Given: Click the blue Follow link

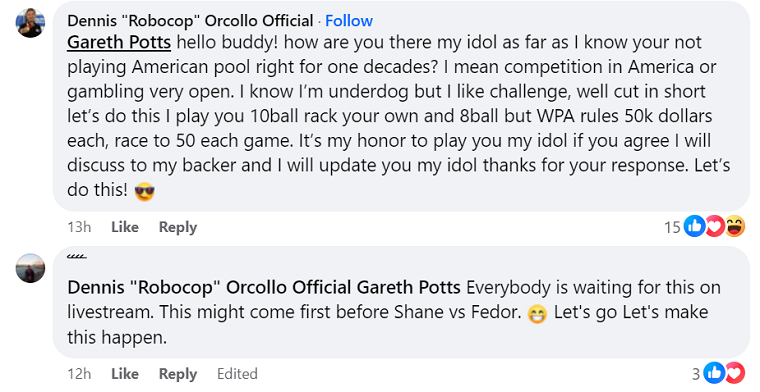Looking at the screenshot, I should (348, 21).
